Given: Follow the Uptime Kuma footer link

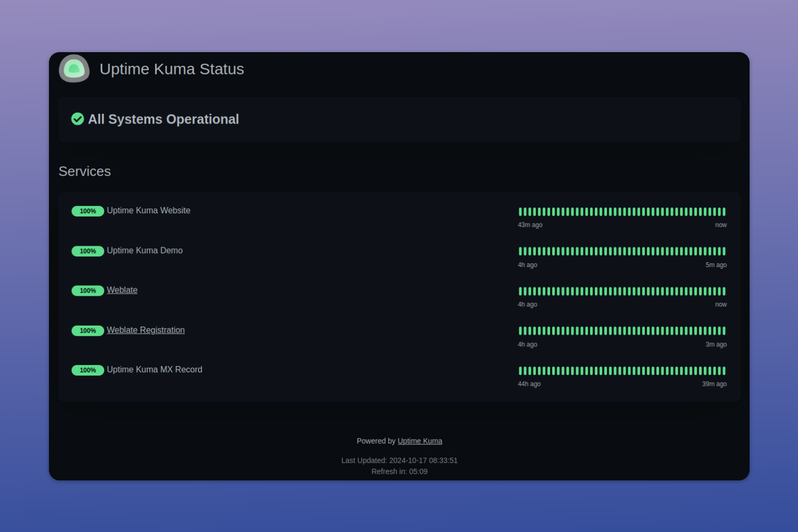Looking at the screenshot, I should point(420,441).
